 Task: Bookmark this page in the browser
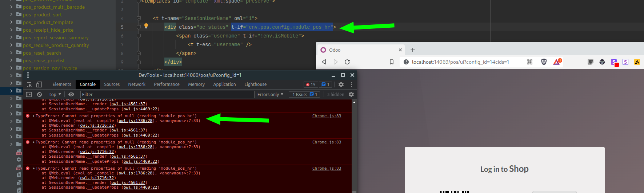click(392, 62)
